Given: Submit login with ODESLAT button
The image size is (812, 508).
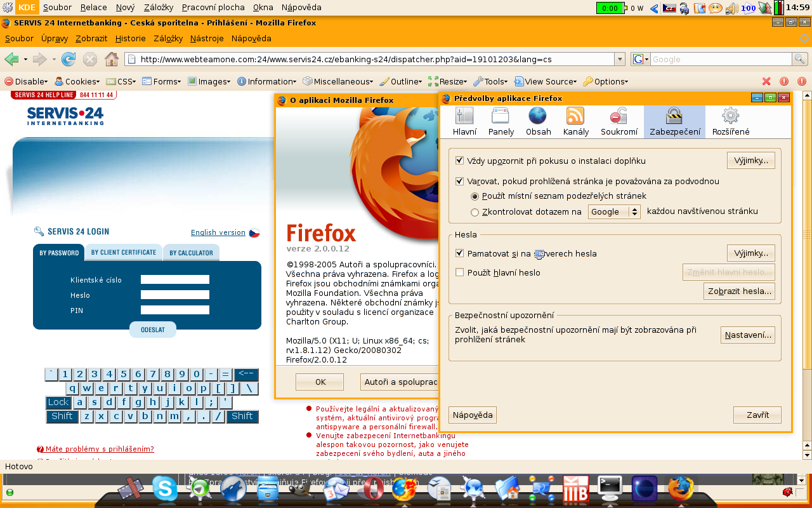Looking at the screenshot, I should coord(153,330).
